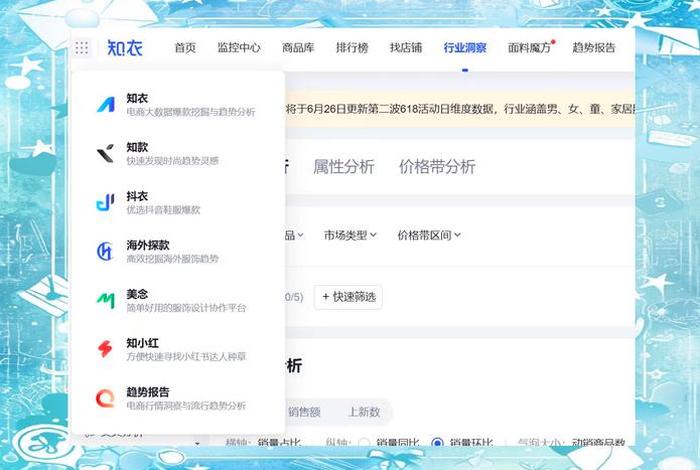Expand the 价格带区间 dropdown
Viewport: 700px width, 470px height.
click(x=429, y=235)
